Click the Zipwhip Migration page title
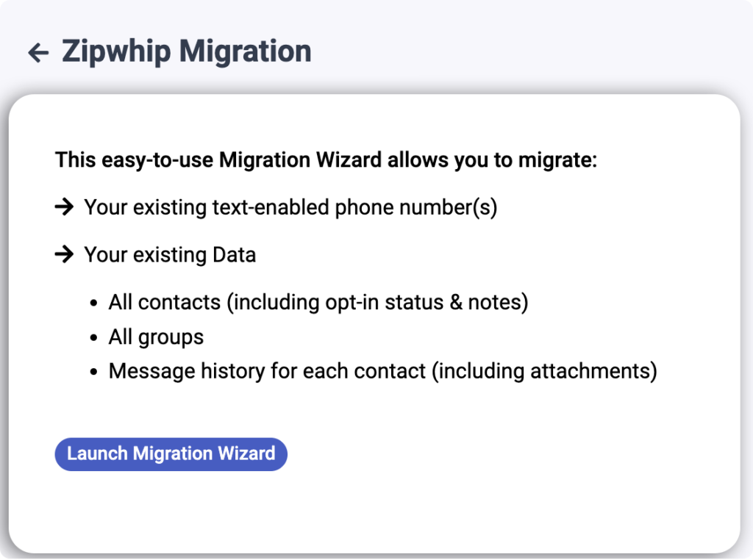Image resolution: width=753 pixels, height=560 pixels. click(x=186, y=51)
